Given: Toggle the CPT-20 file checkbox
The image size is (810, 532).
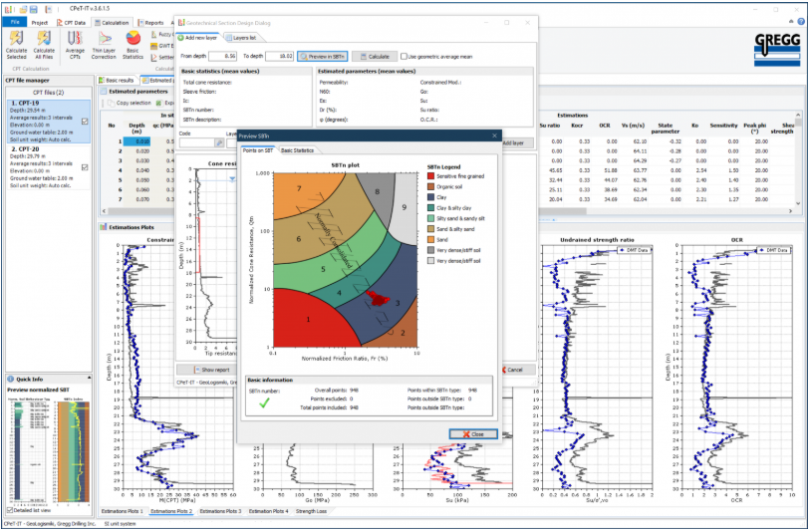Looking at the screenshot, I should coord(85,167).
